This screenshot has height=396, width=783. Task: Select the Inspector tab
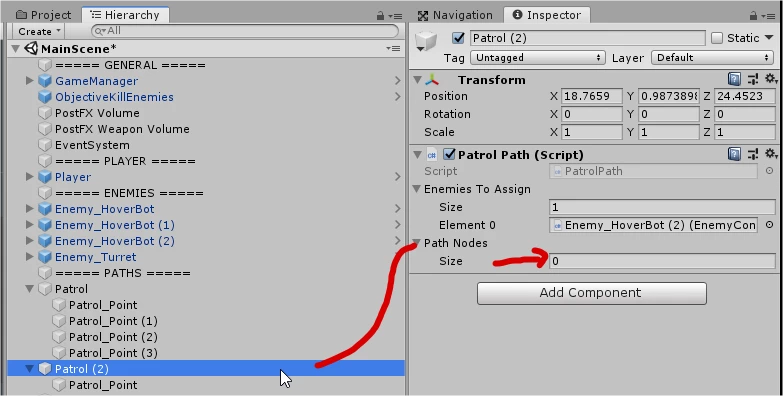[547, 15]
